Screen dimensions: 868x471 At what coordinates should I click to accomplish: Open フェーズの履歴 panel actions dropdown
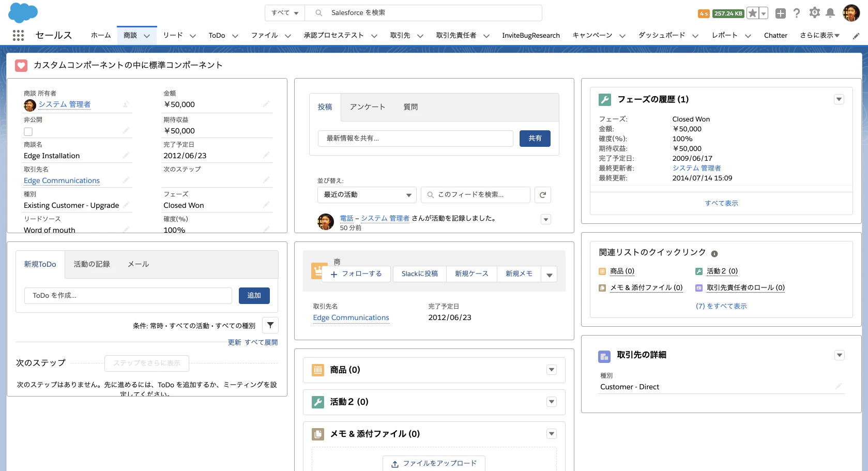click(x=839, y=98)
